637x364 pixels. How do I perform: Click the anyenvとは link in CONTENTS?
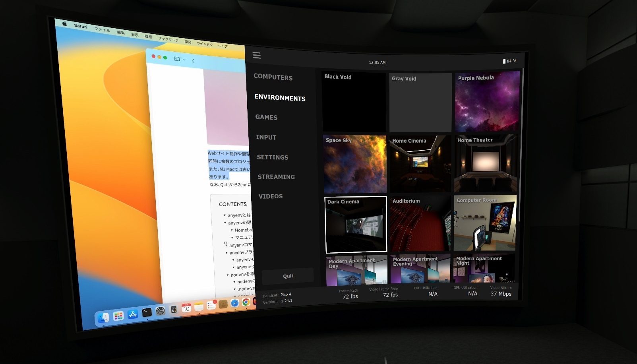point(237,215)
